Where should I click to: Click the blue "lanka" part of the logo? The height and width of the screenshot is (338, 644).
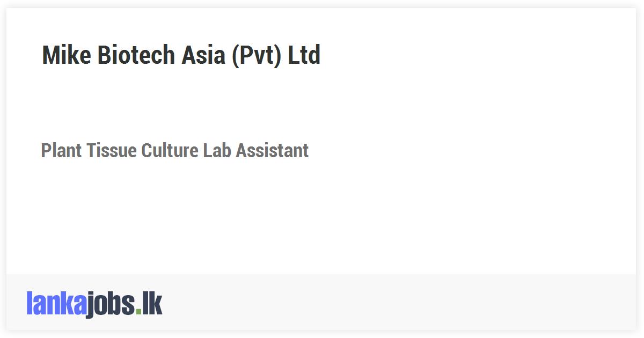[56, 304]
